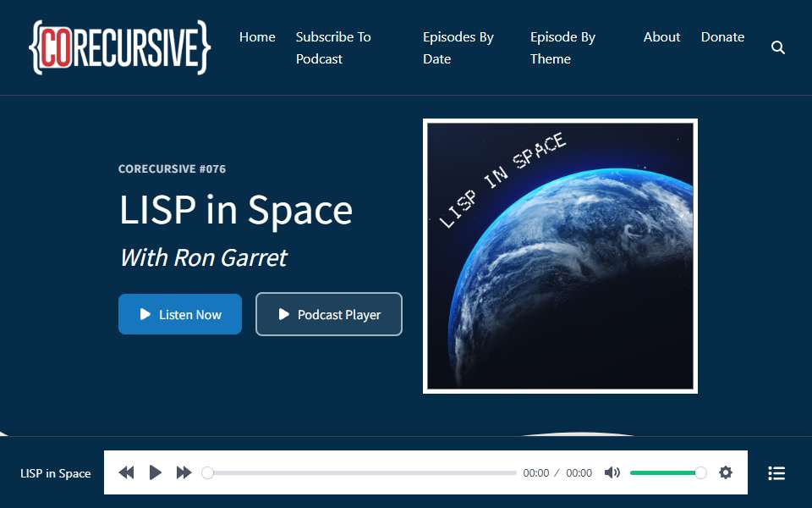
Task: Open the Donate page
Action: click(722, 37)
